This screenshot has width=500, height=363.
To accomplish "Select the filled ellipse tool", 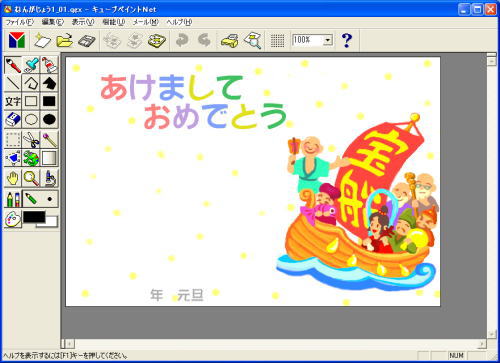I will [49, 119].
